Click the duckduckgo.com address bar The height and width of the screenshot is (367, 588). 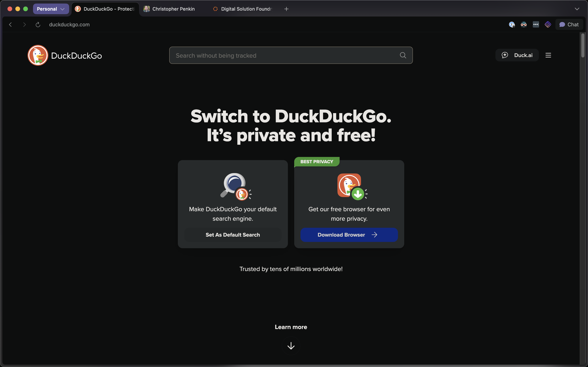69,25
